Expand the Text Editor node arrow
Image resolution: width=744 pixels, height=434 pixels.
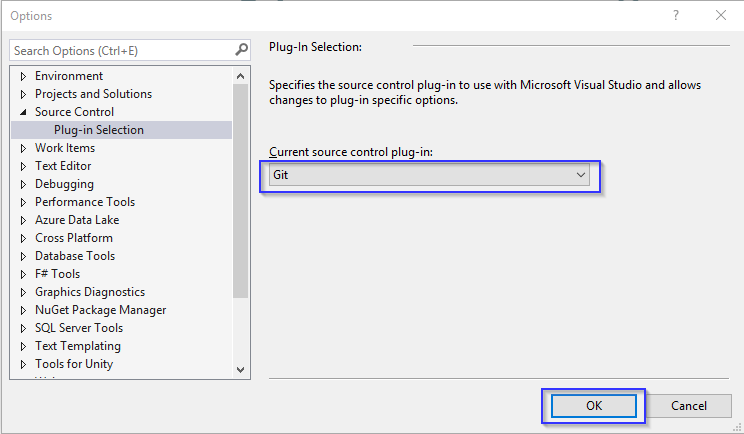pyautogui.click(x=23, y=166)
